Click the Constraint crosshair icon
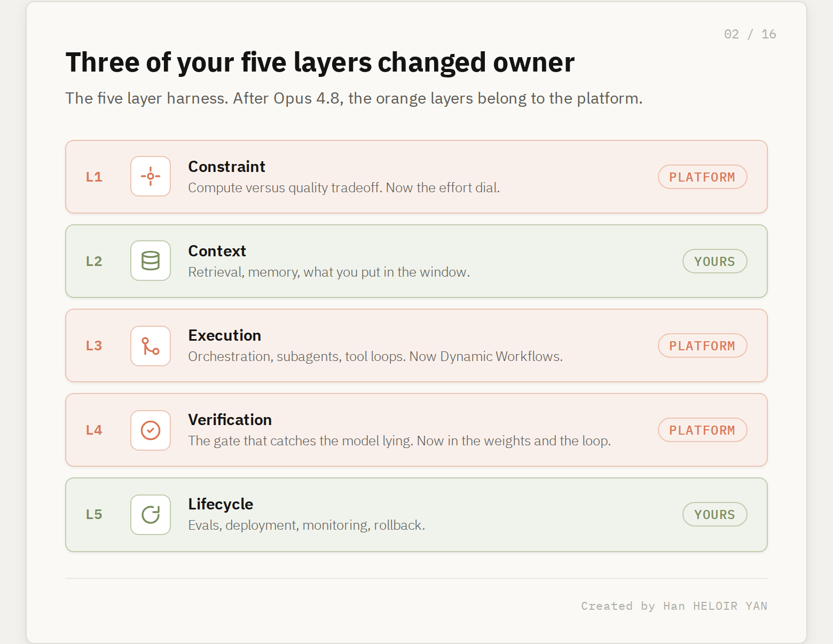Image resolution: width=833 pixels, height=644 pixels. click(151, 176)
